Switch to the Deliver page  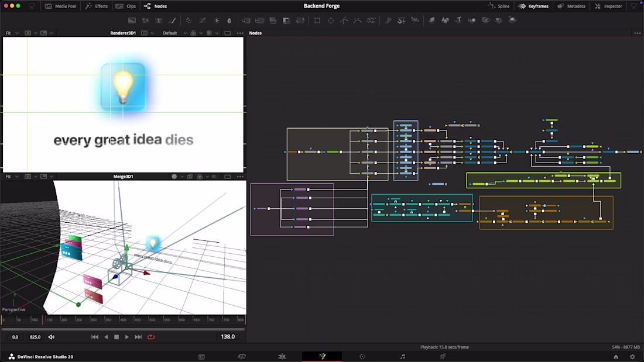pos(443,357)
